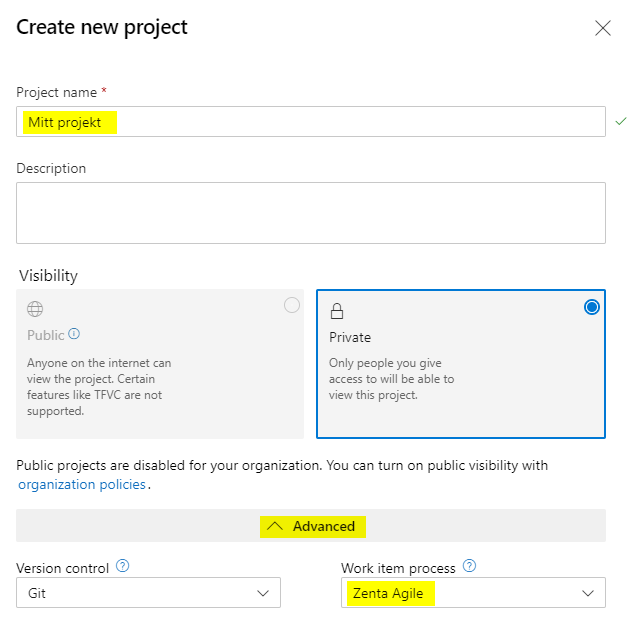
Task: Click the Description field label
Action: point(51,169)
